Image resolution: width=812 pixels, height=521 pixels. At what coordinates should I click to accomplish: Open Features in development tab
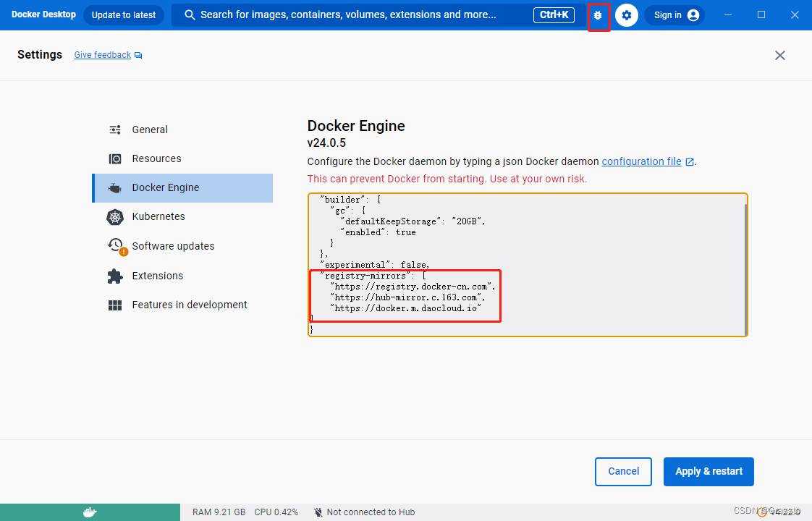click(183, 305)
